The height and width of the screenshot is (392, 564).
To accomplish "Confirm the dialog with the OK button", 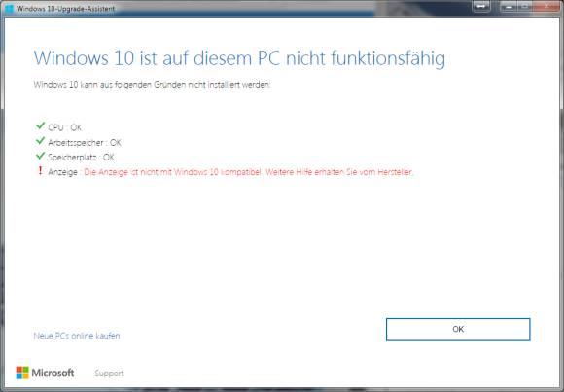I will 458,330.
